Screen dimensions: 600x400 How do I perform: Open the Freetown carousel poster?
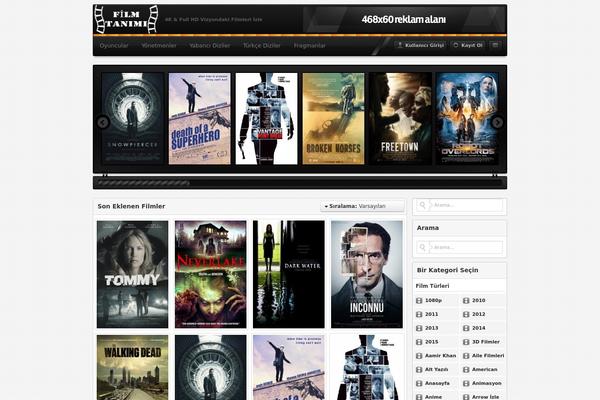pos(400,119)
